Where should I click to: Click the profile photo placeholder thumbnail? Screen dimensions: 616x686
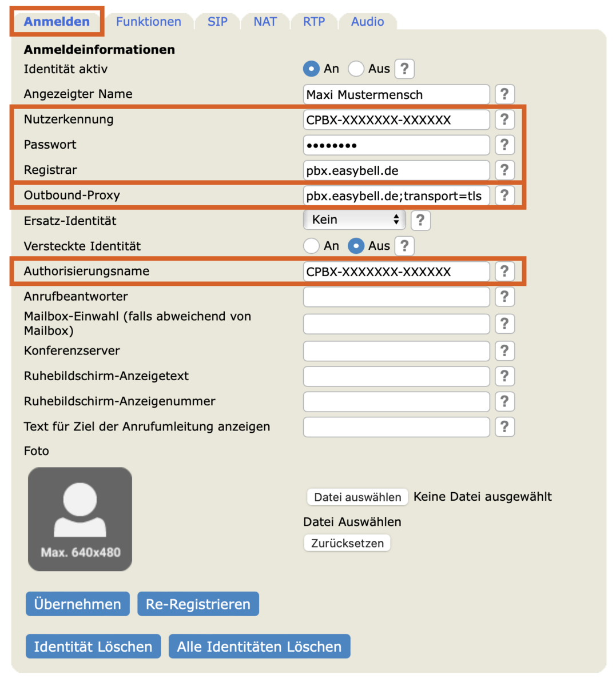tap(80, 519)
